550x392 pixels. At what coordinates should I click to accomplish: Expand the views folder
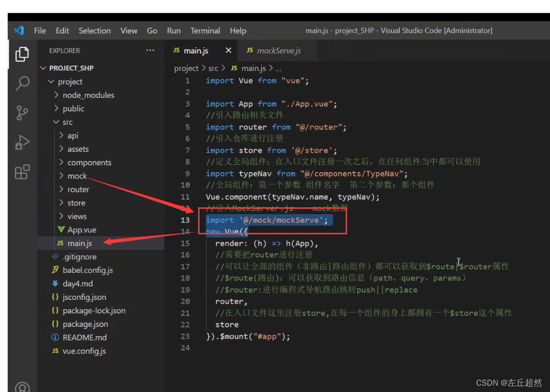pyautogui.click(x=61, y=216)
